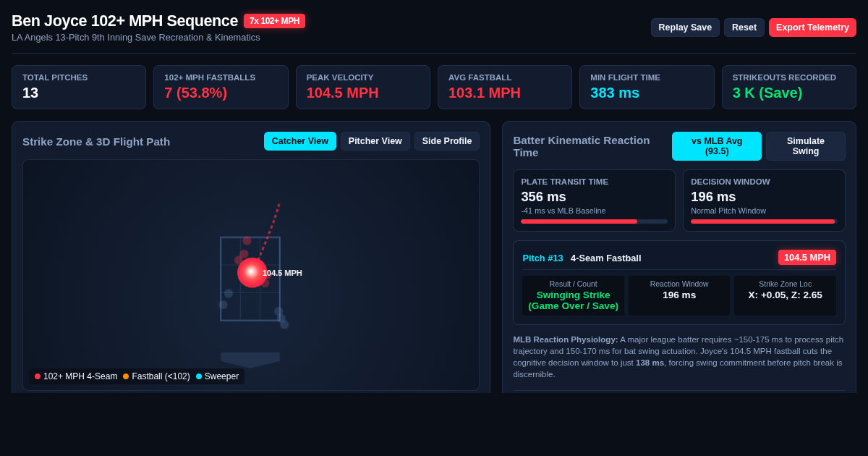The height and width of the screenshot is (456, 868).
Task: Click the Plate Transit Time progress bar
Action: coord(595,221)
